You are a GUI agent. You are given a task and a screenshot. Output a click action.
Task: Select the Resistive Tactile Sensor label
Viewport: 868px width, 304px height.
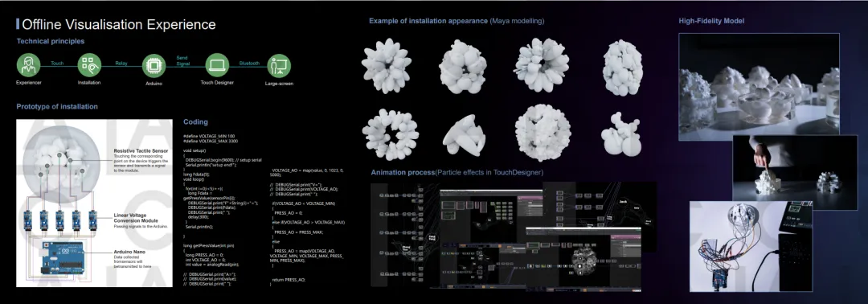click(x=141, y=150)
